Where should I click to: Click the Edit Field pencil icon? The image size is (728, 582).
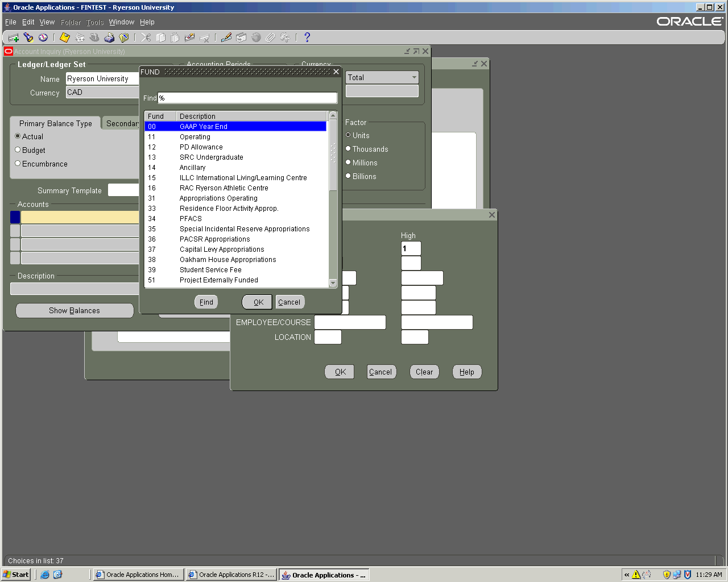[x=226, y=38]
